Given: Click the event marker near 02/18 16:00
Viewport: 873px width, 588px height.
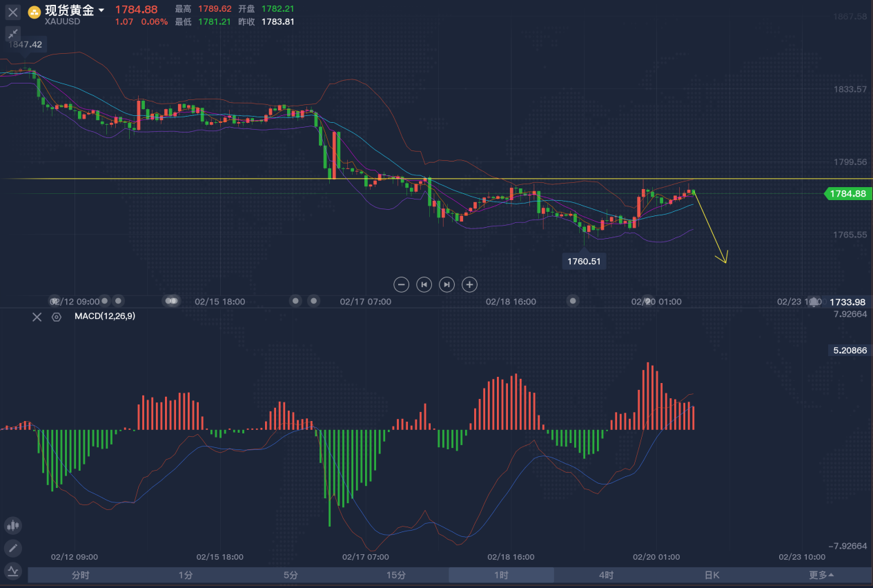Looking at the screenshot, I should [x=573, y=301].
